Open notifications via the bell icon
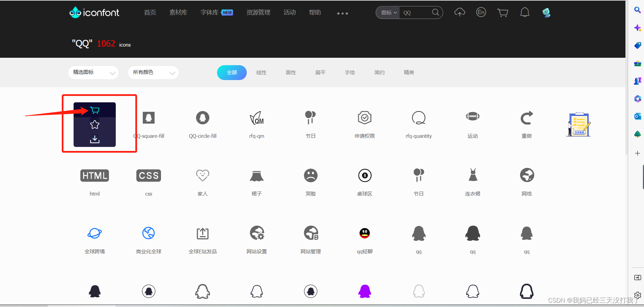Image resolution: width=644 pixels, height=307 pixels. [x=525, y=12]
